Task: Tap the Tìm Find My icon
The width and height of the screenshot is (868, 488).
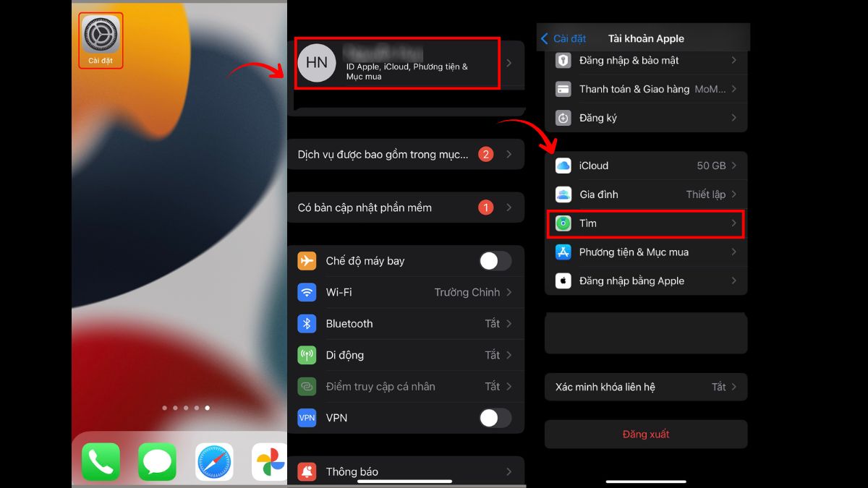Action: point(563,223)
